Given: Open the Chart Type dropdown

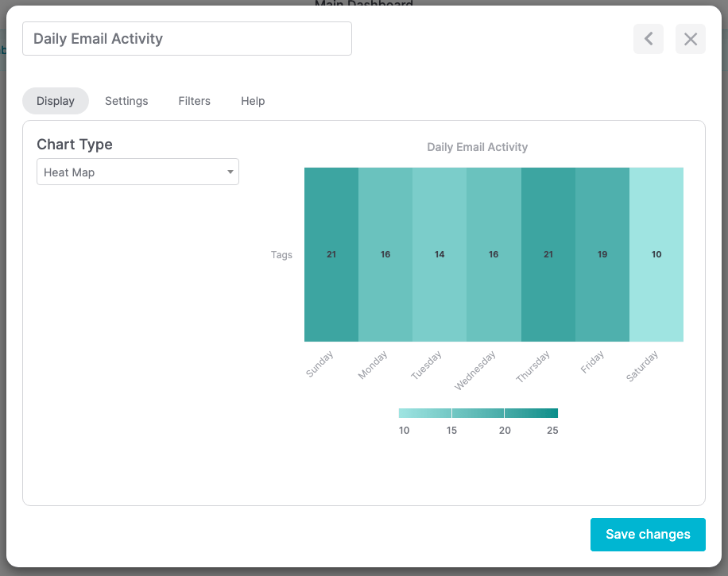Looking at the screenshot, I should (x=229, y=172).
